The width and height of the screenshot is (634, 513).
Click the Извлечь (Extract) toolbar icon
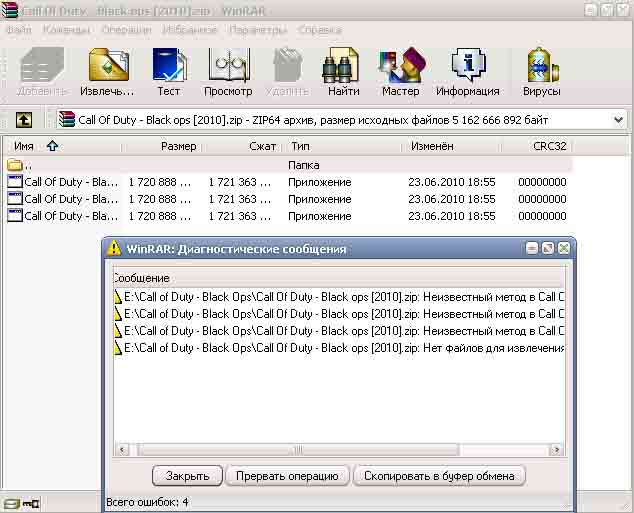pos(108,65)
